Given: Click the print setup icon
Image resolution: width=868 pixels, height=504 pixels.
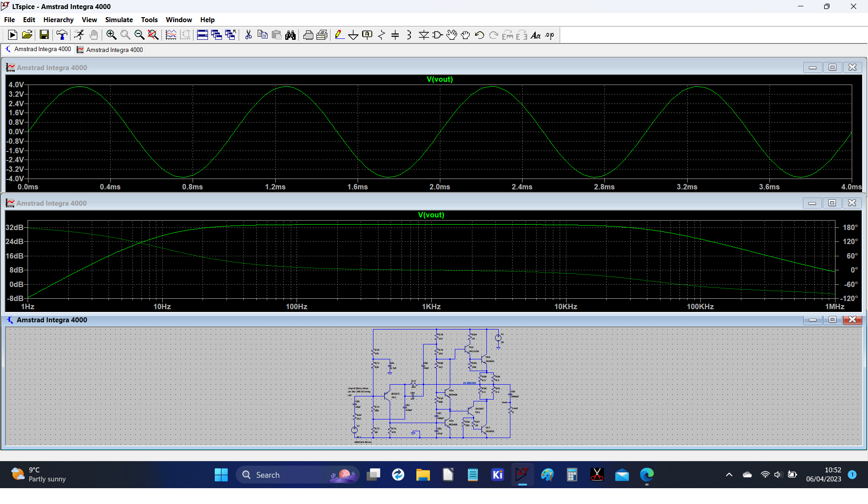Looking at the screenshot, I should pos(322,35).
